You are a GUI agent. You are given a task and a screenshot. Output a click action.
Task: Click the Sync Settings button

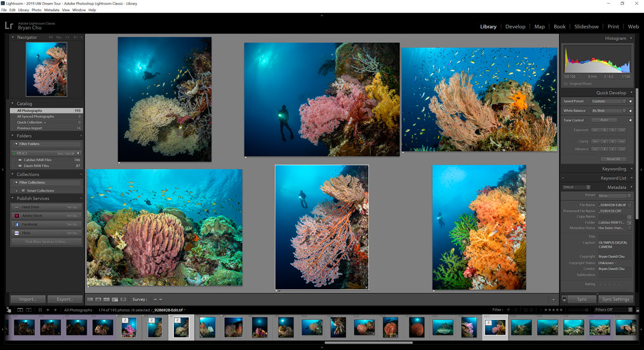(x=615, y=300)
